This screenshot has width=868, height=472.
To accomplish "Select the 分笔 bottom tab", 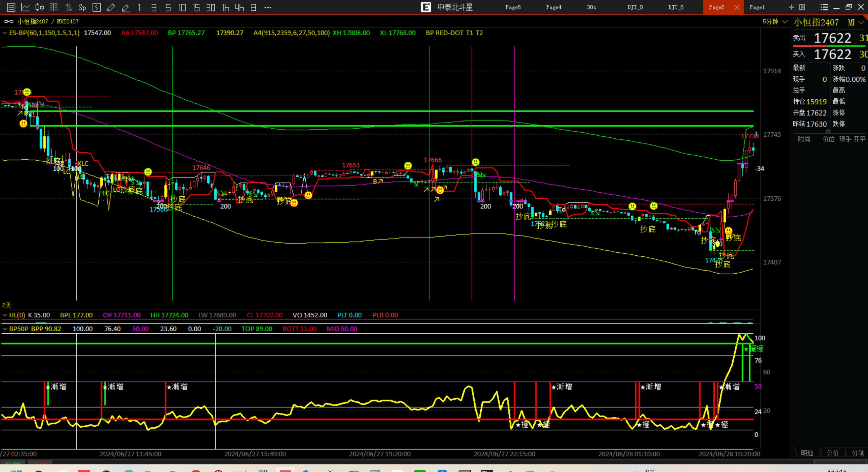I will 858,453.
